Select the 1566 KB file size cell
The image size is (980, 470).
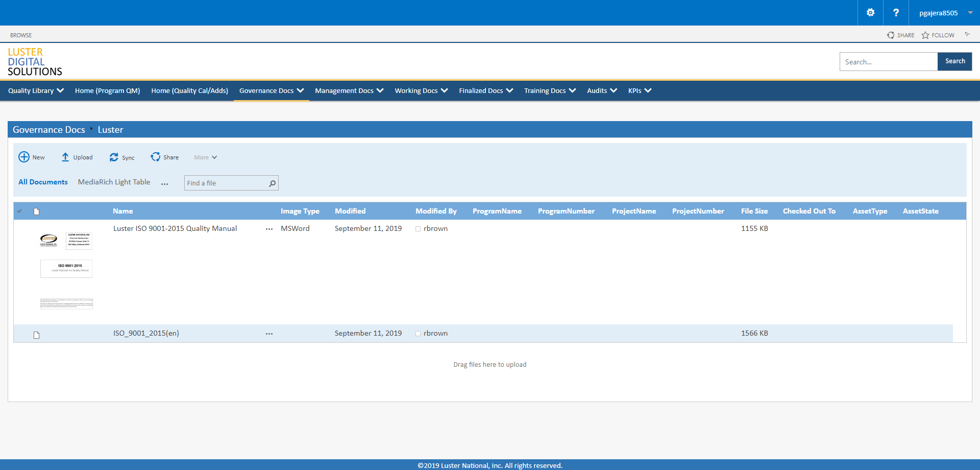point(754,333)
